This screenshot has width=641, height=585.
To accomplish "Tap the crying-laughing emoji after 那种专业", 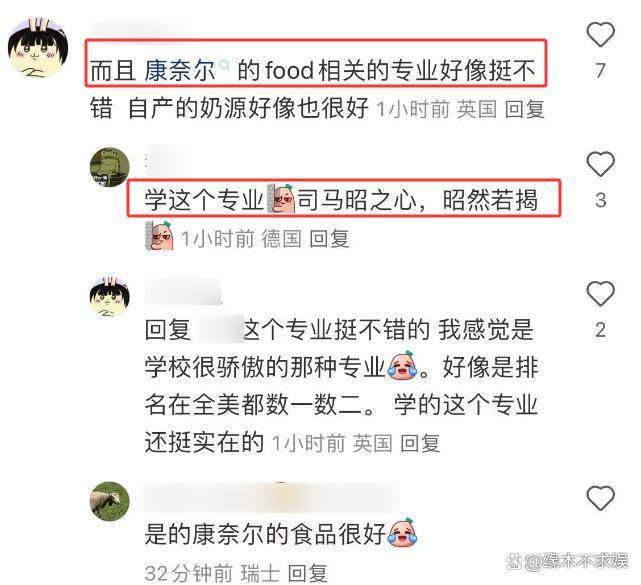I will point(403,366).
